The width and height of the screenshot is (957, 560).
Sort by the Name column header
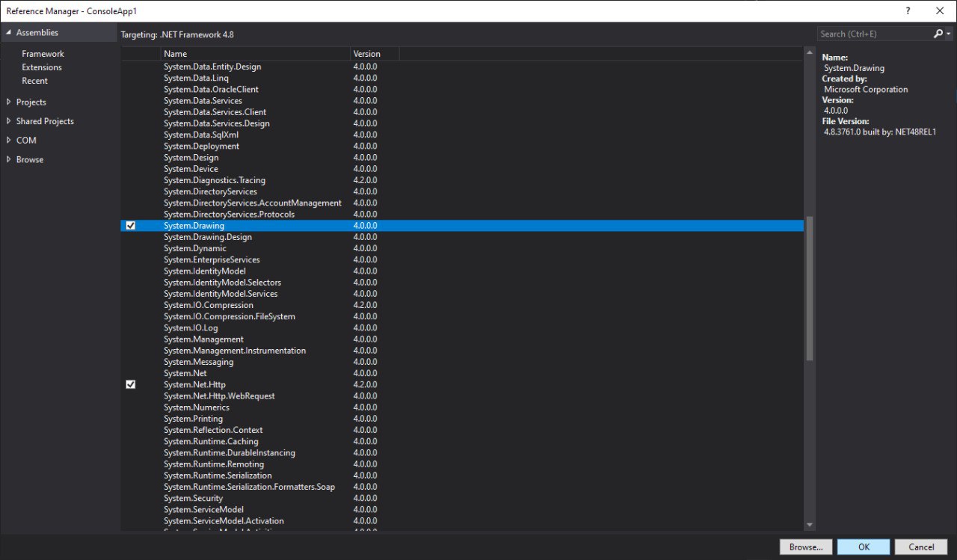coord(255,54)
